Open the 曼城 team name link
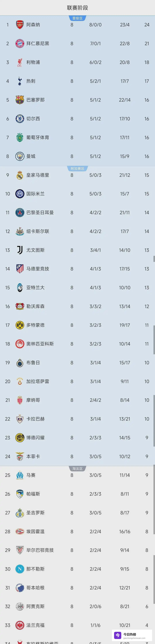Viewport: 155px width, 644px height. tap(31, 157)
